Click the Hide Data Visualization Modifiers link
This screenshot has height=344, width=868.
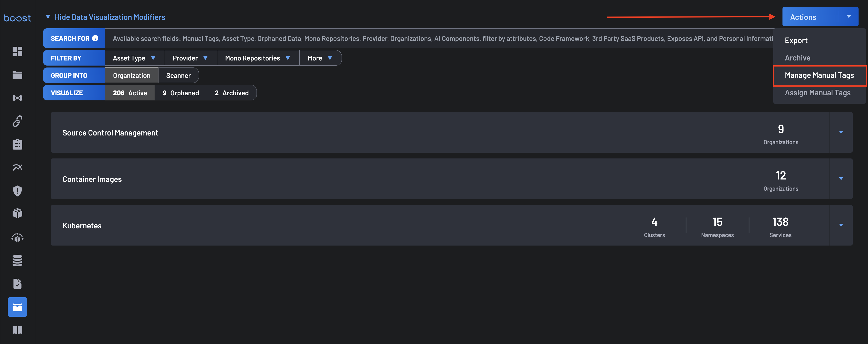[110, 17]
